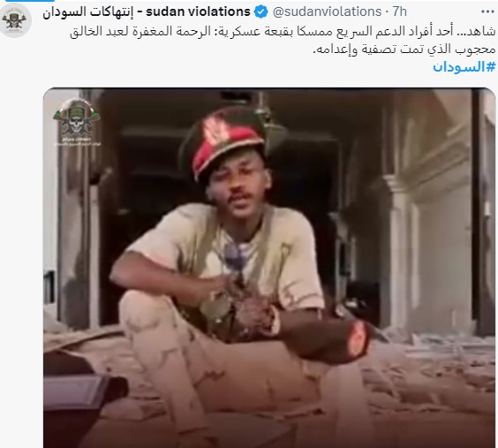Screen dimensions: 498x448
Task: Open the sudan violations profile avatar
Action: coord(15,20)
